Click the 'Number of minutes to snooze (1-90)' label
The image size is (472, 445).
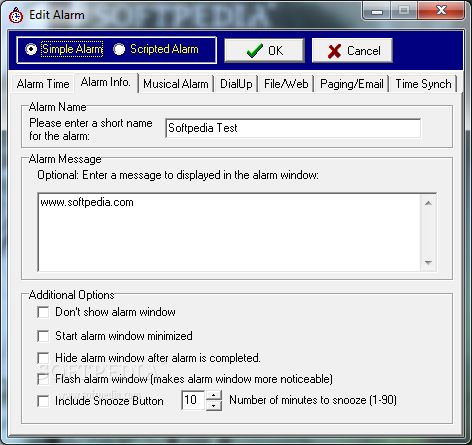(x=313, y=400)
